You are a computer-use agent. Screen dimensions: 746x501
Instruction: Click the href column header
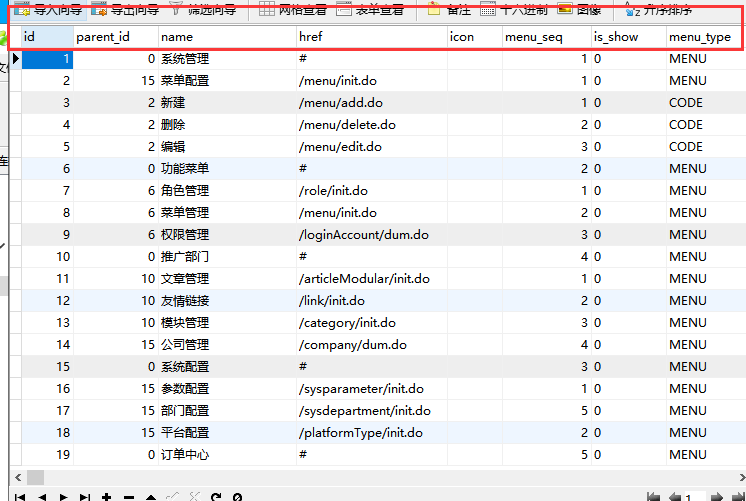click(372, 37)
